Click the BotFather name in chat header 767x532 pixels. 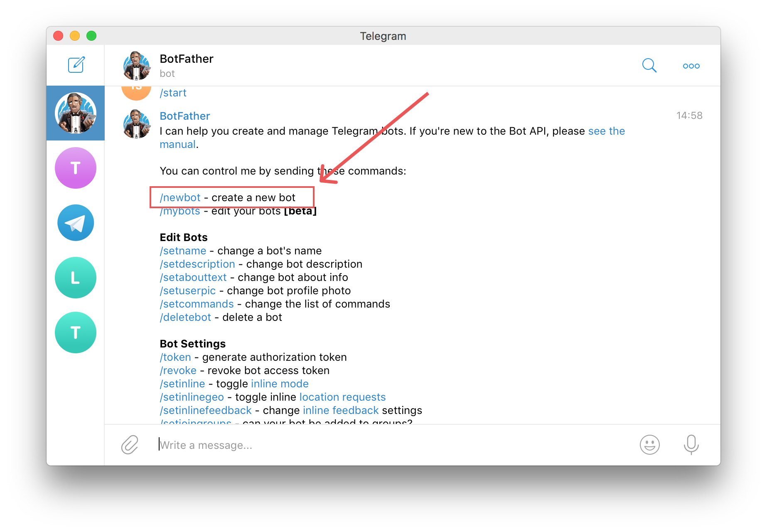pyautogui.click(x=187, y=59)
